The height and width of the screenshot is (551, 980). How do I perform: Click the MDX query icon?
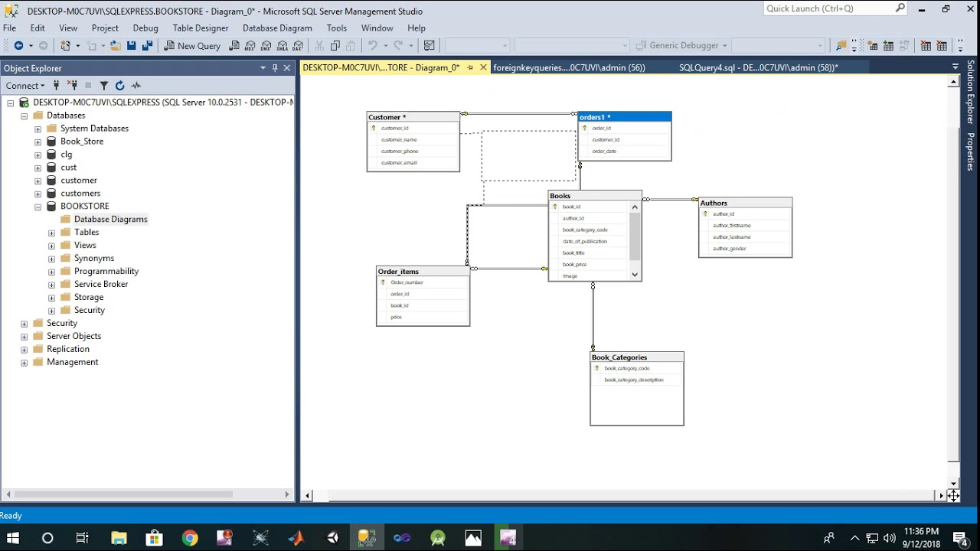point(250,46)
